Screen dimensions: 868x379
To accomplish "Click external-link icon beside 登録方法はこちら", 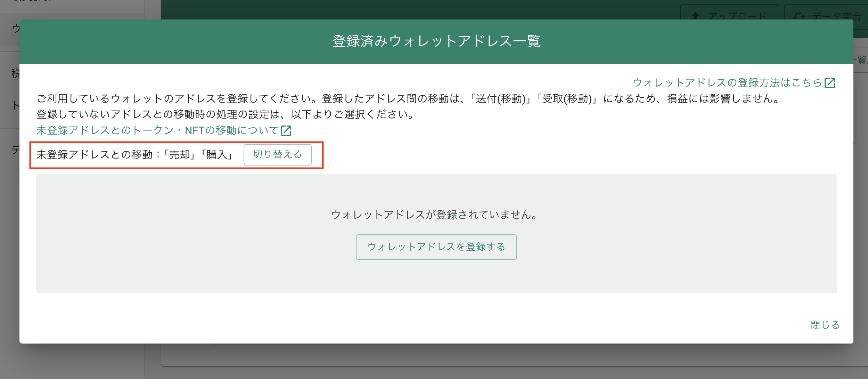I will tap(830, 83).
